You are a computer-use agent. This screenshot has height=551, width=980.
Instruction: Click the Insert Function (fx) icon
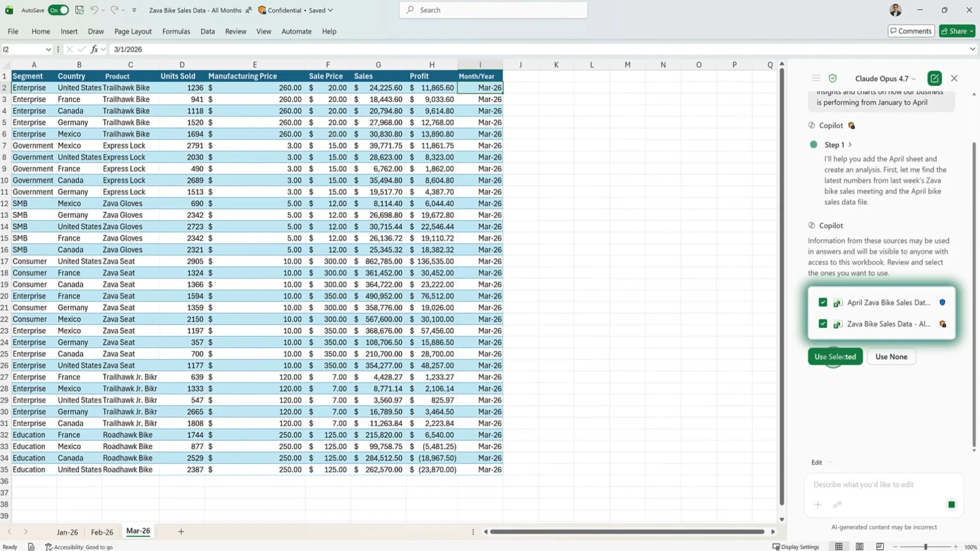pyautogui.click(x=95, y=49)
